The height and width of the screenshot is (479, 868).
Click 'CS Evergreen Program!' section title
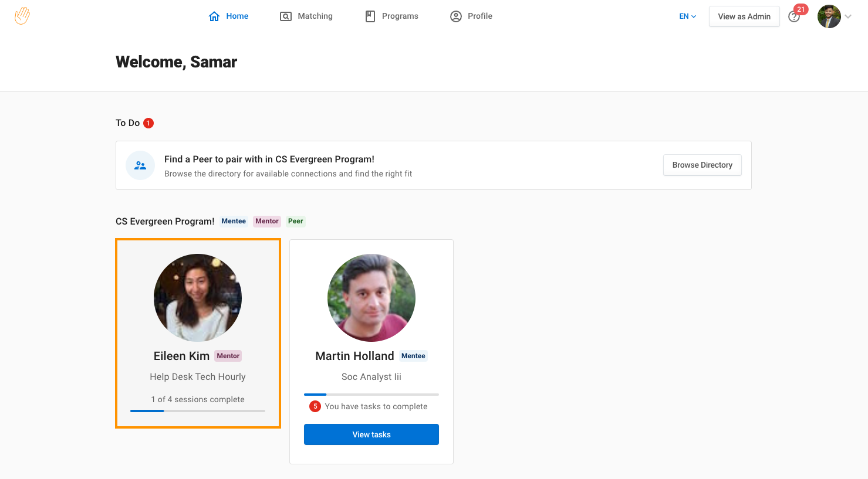pos(165,221)
